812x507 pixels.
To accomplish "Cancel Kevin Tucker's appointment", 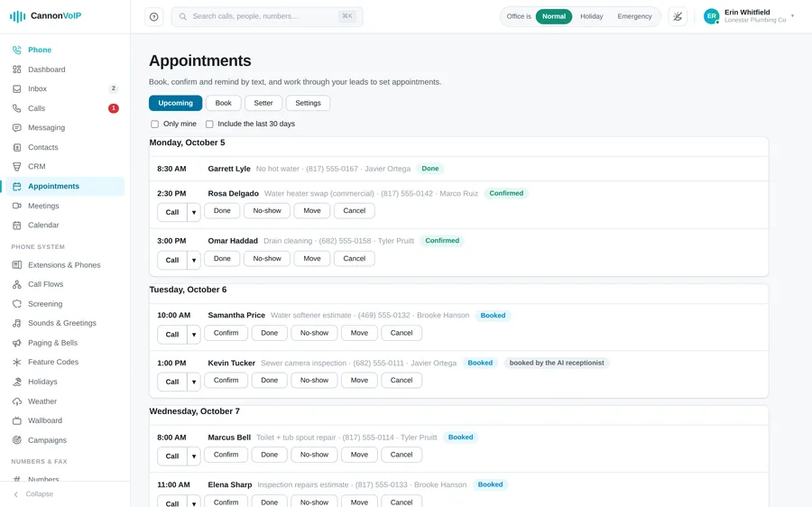I will [x=401, y=380].
